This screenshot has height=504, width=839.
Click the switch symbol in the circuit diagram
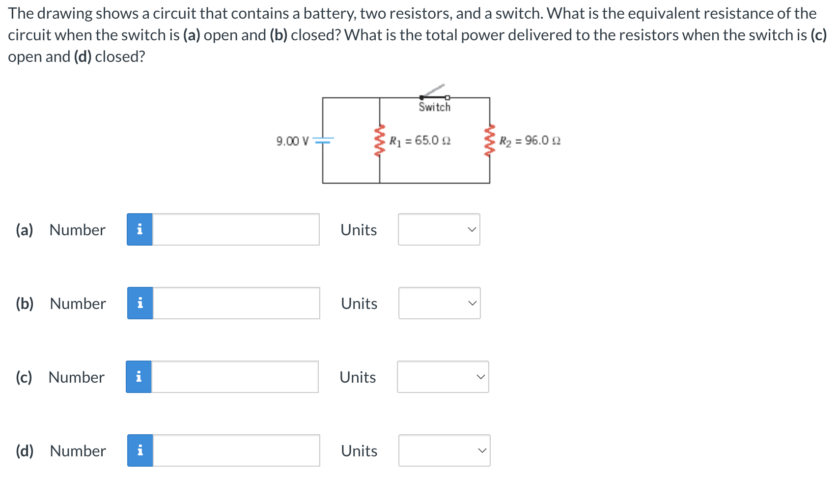434,93
